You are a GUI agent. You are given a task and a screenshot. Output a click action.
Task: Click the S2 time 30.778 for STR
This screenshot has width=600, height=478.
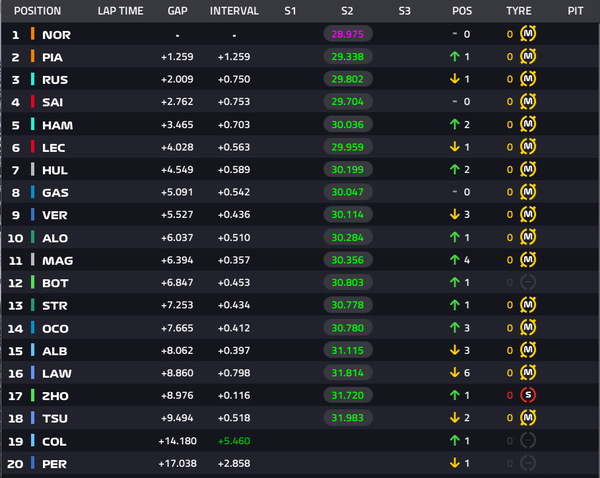(x=347, y=305)
